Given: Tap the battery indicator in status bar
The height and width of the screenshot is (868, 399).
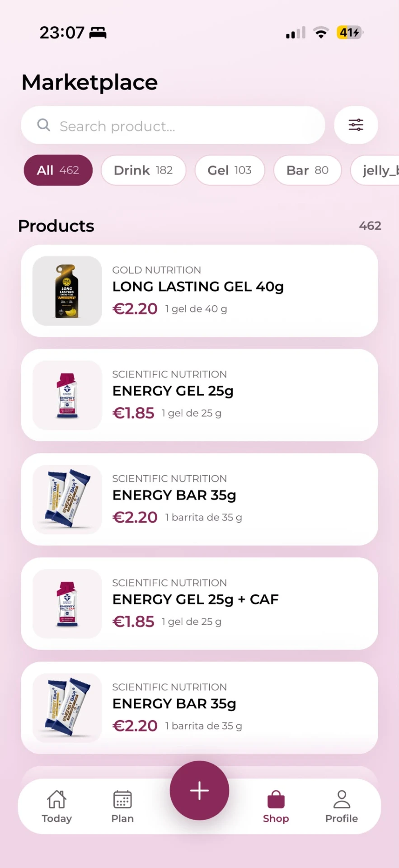Looking at the screenshot, I should tap(350, 33).
